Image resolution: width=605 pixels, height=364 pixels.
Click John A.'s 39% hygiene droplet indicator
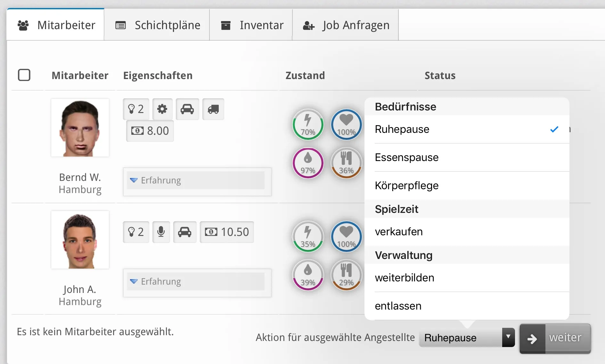pyautogui.click(x=308, y=275)
